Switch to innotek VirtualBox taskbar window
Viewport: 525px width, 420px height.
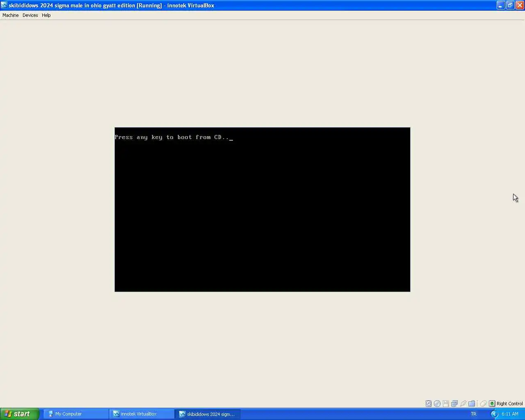point(142,414)
